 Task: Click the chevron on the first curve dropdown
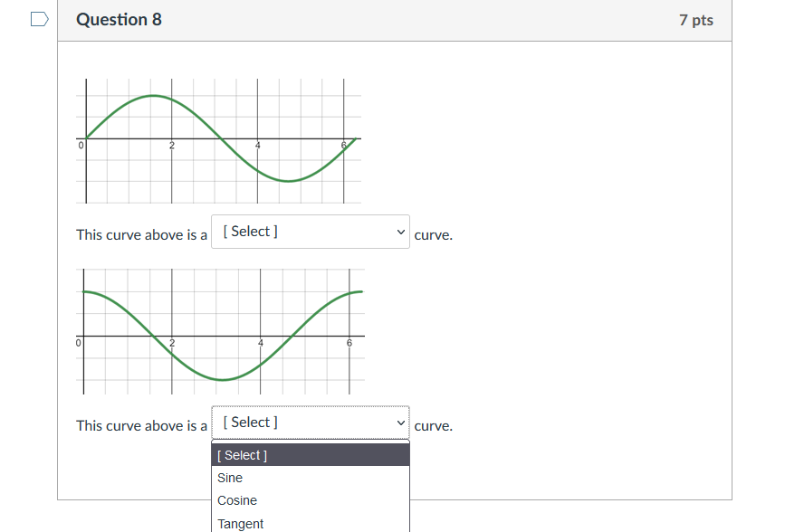399,232
